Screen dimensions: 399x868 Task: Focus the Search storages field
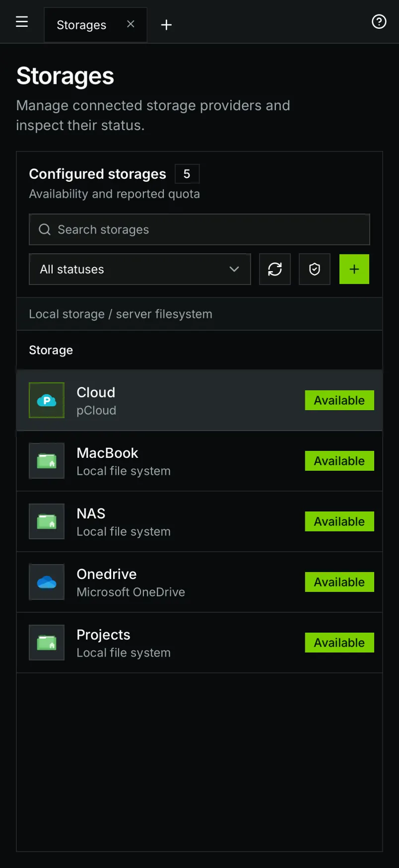coord(199,229)
